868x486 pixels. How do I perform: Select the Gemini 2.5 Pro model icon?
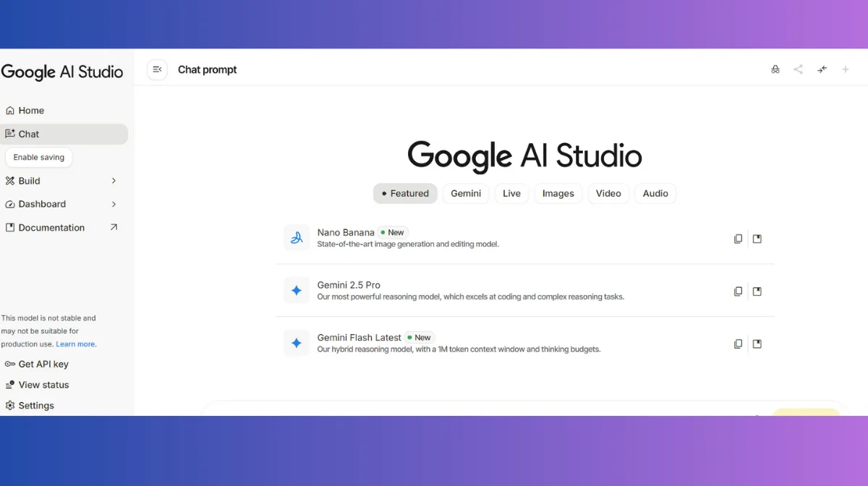pyautogui.click(x=297, y=290)
